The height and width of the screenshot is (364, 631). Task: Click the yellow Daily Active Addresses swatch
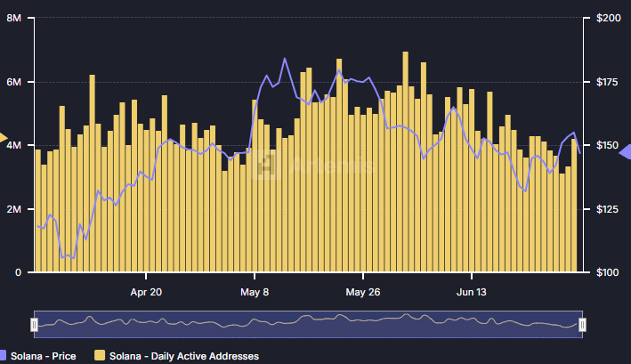100,355
